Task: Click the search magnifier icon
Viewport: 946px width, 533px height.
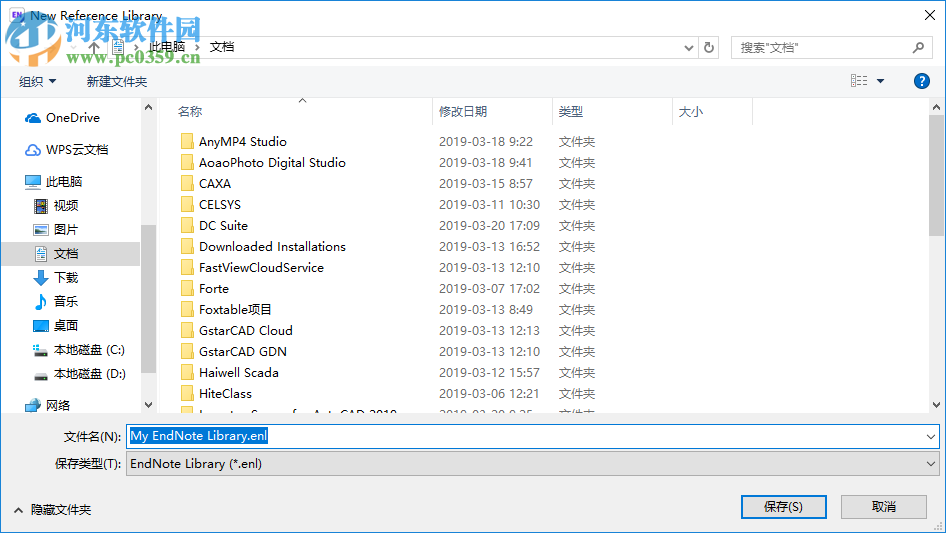Action: 918,47
